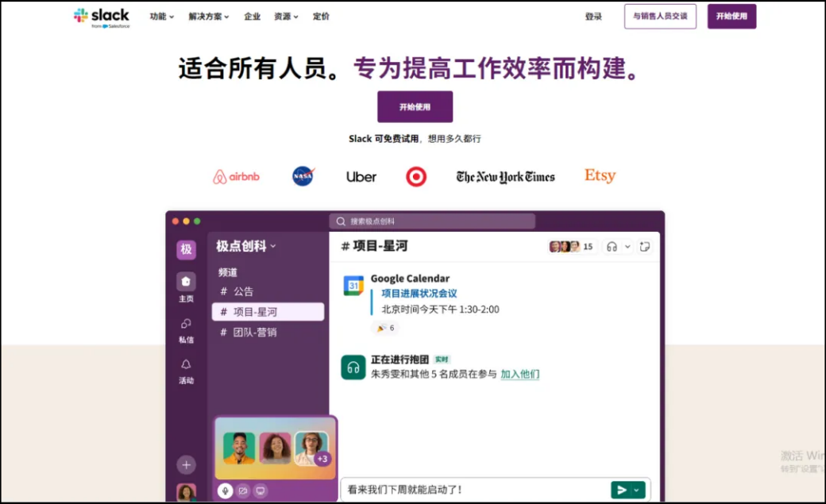The width and height of the screenshot is (826, 504).
Task: Click the 搜索极点创科 search field
Action: click(x=432, y=221)
